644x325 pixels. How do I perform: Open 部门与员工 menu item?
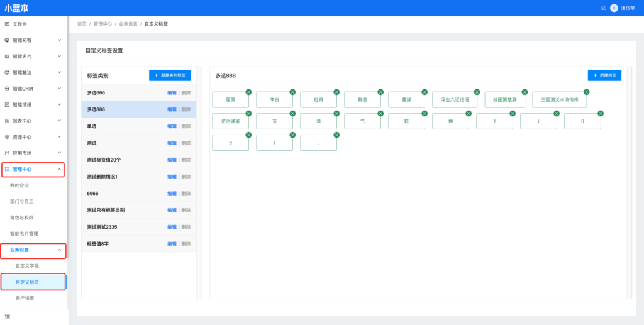click(22, 201)
